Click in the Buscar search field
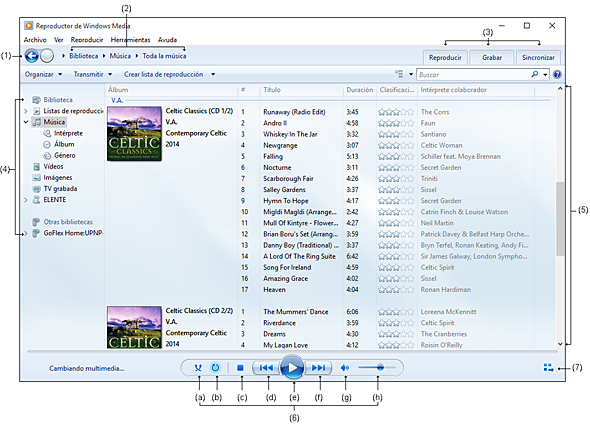Image resolution: width=590 pixels, height=424 pixels. 474,74
